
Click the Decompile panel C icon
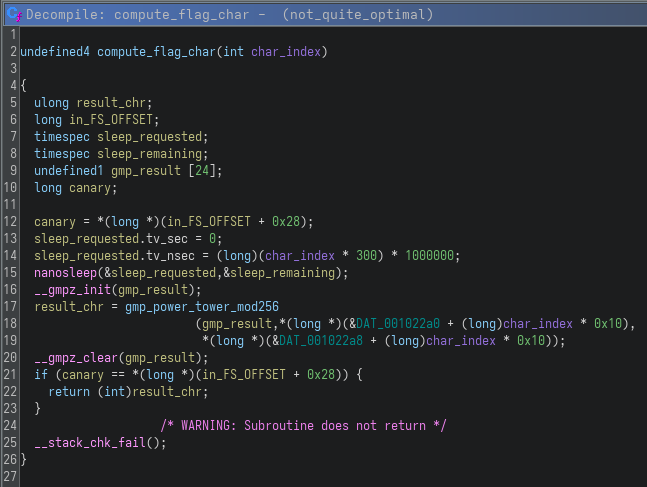point(14,14)
